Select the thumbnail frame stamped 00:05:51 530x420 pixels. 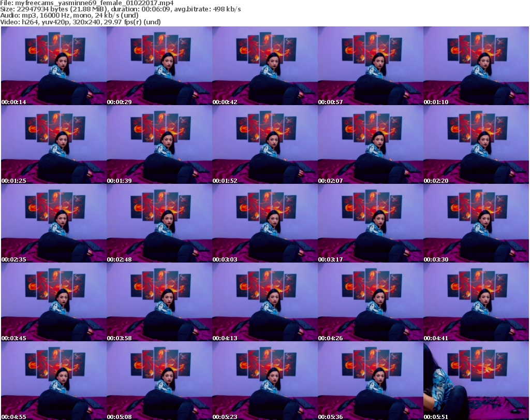click(x=476, y=381)
